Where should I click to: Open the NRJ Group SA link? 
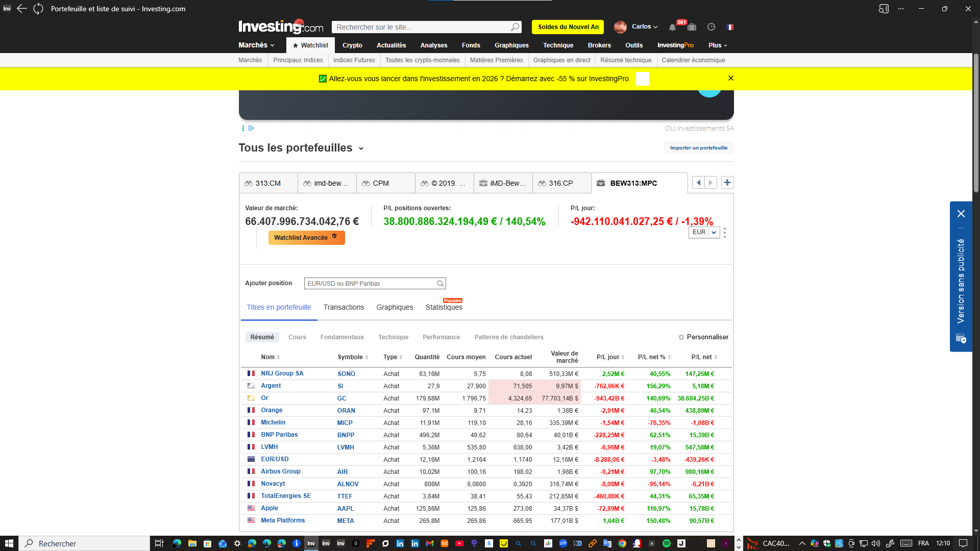[282, 373]
